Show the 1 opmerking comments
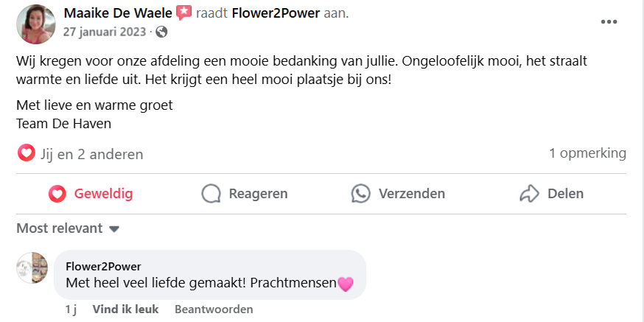 [587, 153]
